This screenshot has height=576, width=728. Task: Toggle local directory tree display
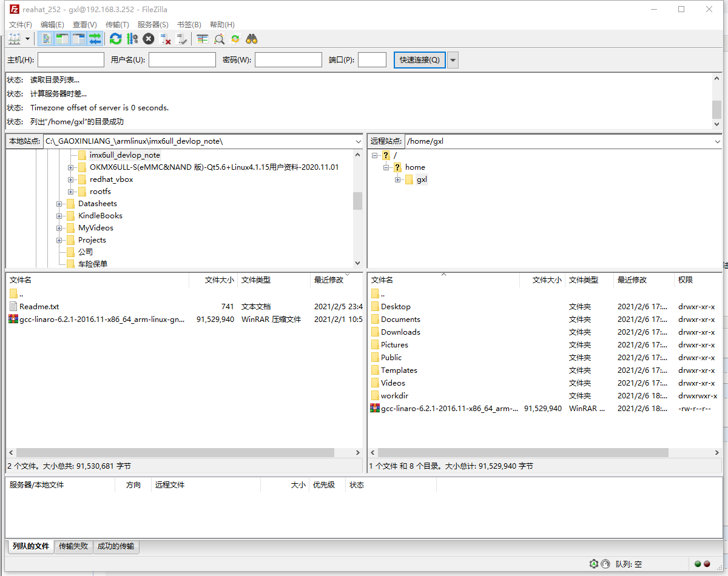tap(62, 39)
